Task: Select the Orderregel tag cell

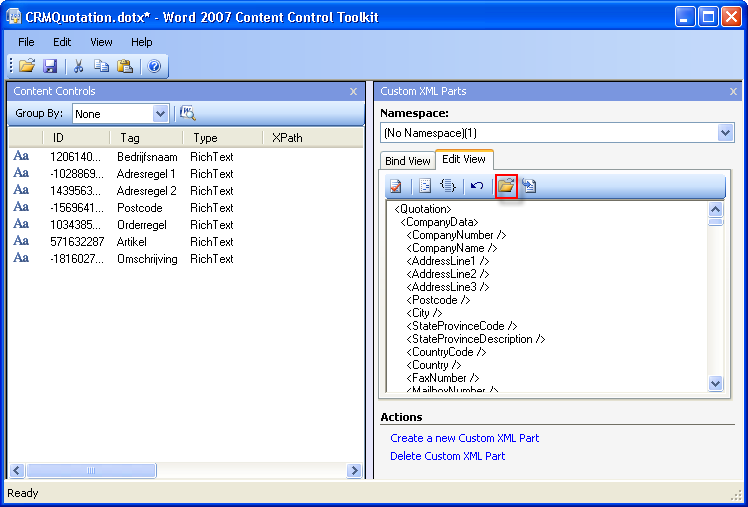Action: point(142,225)
